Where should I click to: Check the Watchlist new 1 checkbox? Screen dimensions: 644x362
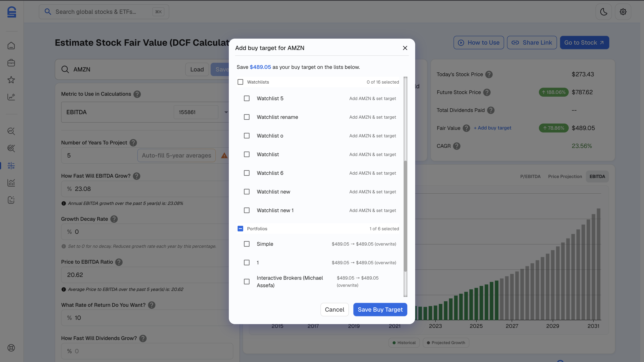tap(247, 210)
